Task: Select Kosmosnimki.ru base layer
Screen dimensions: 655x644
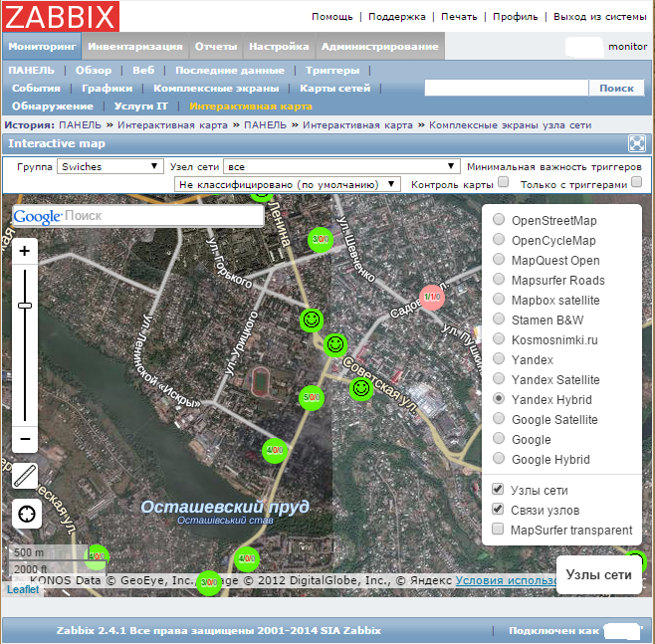Action: point(499,338)
